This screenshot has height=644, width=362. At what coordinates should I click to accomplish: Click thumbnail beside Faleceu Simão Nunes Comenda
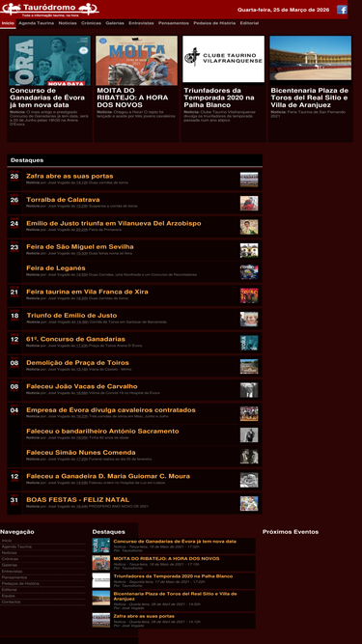click(249, 457)
